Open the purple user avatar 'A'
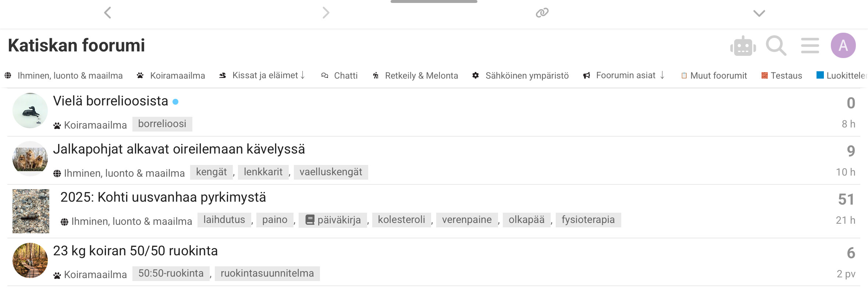Viewport: 868px width, 288px height. pyautogui.click(x=843, y=46)
